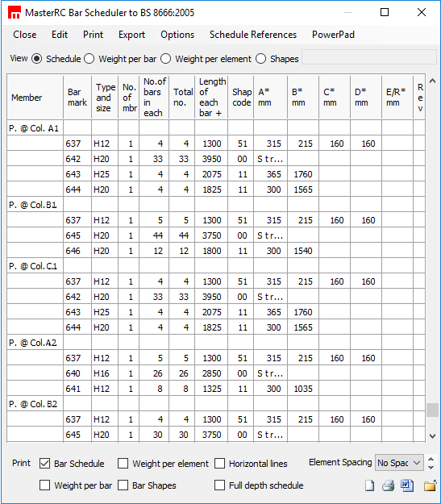Enable Full depth schedule checkbox
The width and height of the screenshot is (441, 504).
pos(219,485)
